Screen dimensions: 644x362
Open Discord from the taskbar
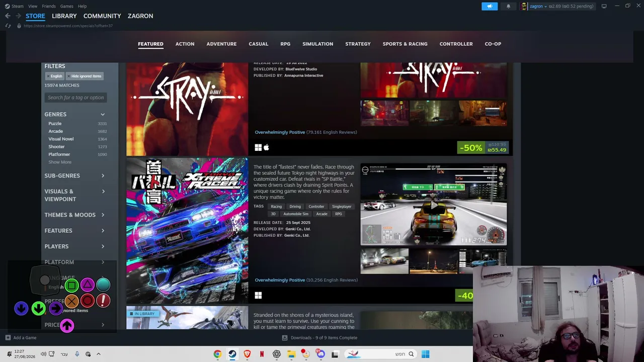click(320, 354)
